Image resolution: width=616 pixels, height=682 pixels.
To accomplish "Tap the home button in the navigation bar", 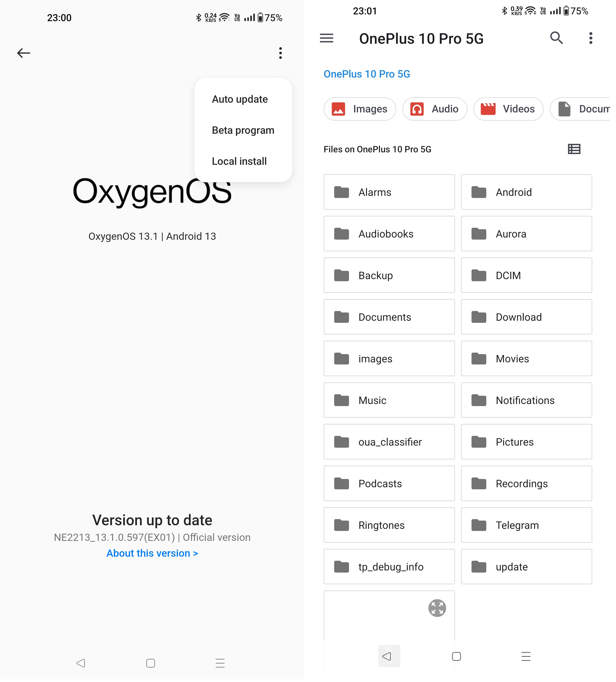I will point(456,656).
